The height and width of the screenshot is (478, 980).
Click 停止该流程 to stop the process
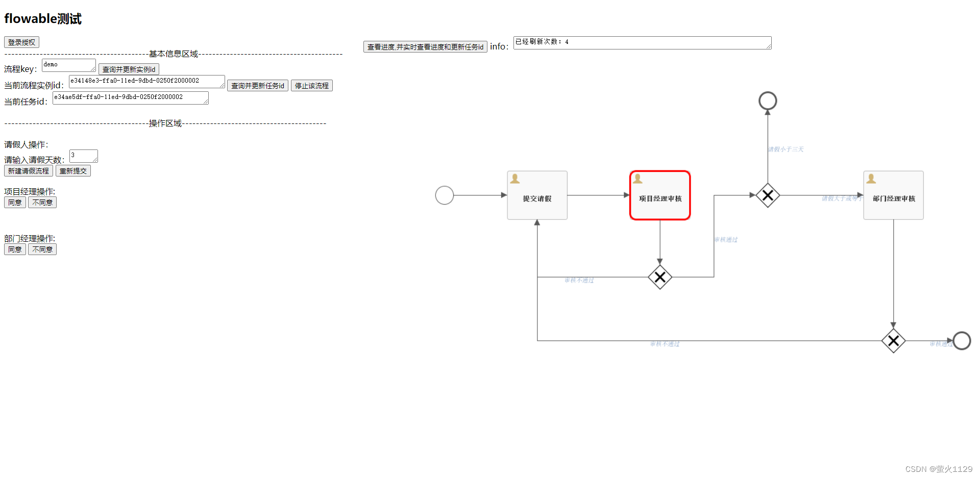click(311, 85)
